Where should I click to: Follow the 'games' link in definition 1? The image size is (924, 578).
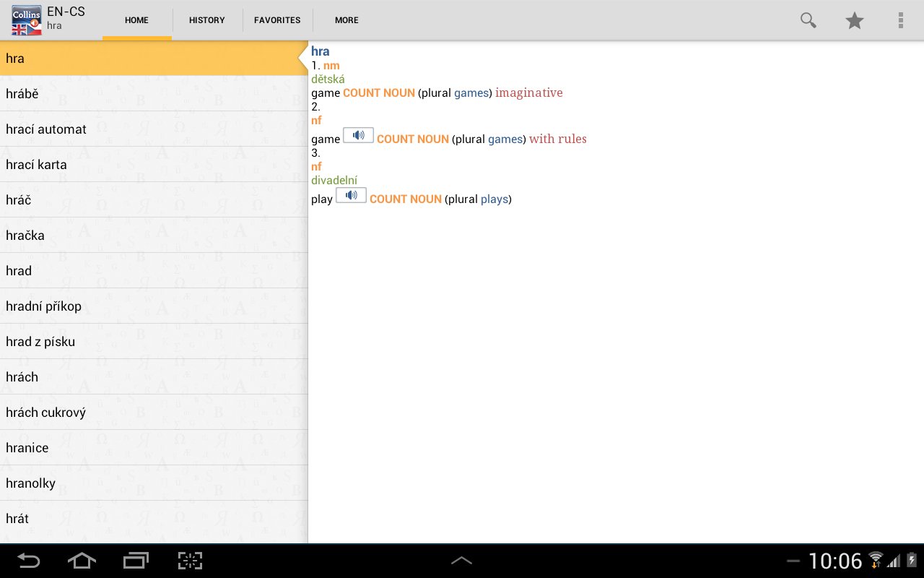(471, 93)
